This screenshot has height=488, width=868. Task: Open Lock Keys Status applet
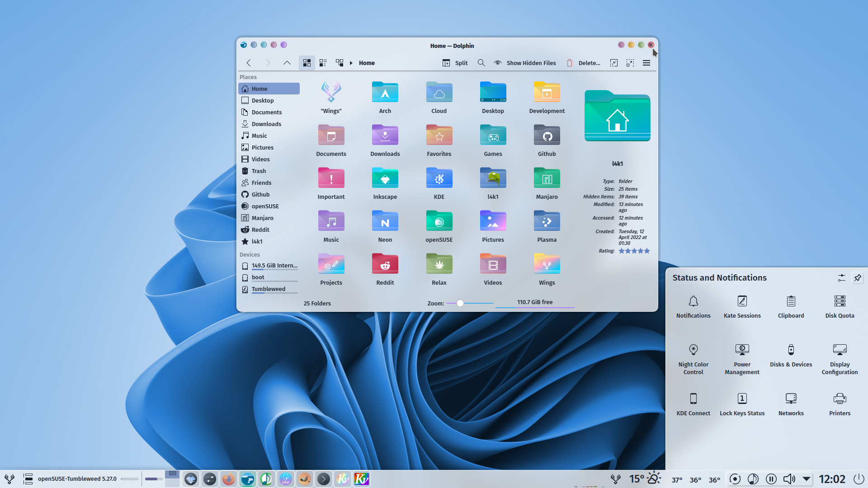tap(742, 404)
